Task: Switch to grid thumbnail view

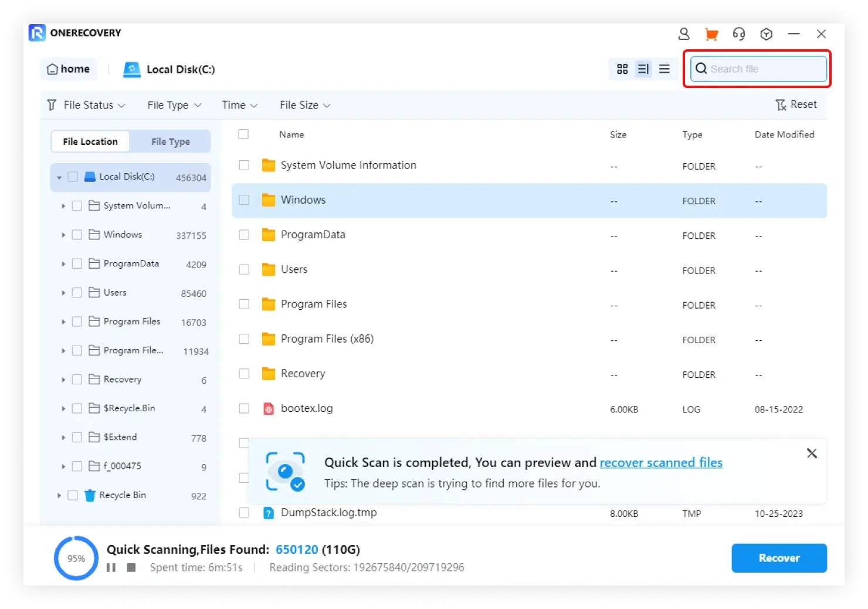Action: pyautogui.click(x=622, y=69)
